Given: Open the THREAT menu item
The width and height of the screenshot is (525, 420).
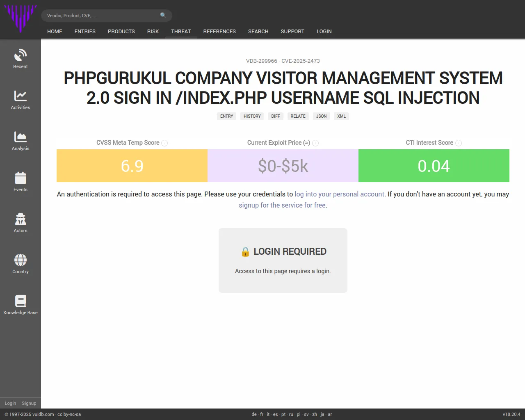Looking at the screenshot, I should coord(181,32).
